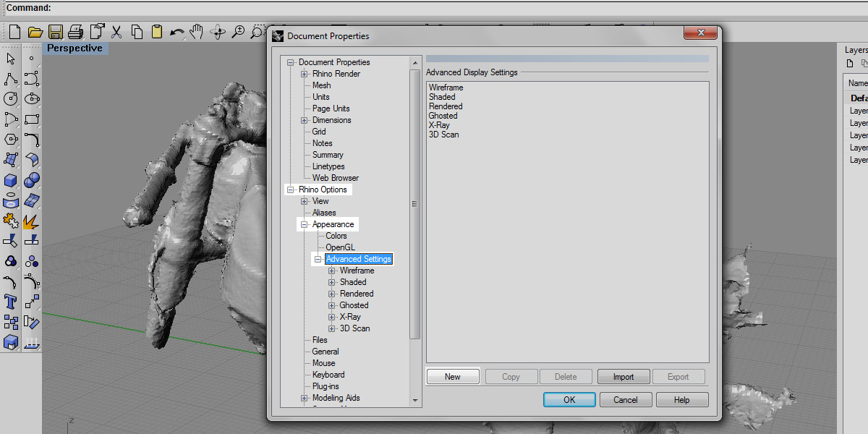Select the Text object tool
Screen dimensions: 868x434
click(11, 302)
